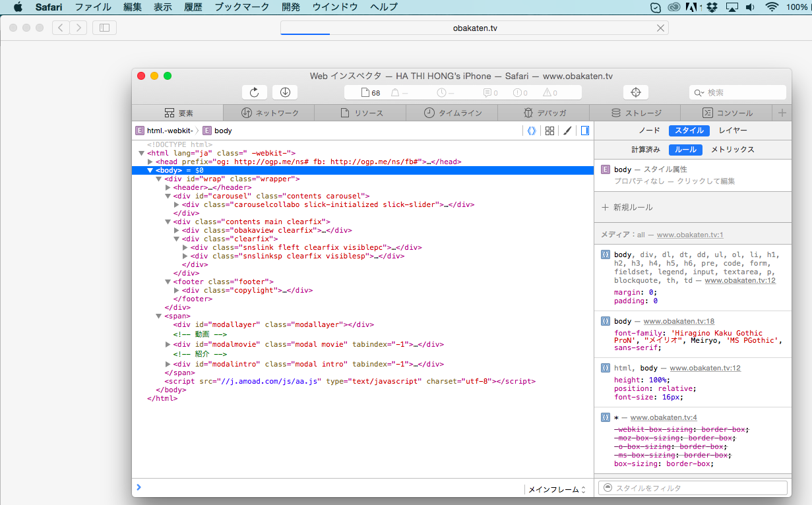
Task: Open the Dropbox menu bar icon
Action: click(712, 7)
